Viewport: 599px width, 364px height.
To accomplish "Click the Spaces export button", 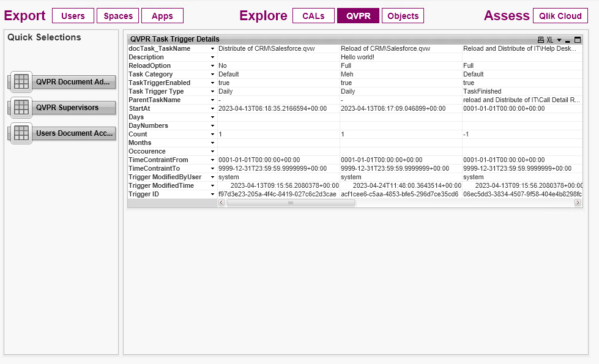I will tap(117, 15).
